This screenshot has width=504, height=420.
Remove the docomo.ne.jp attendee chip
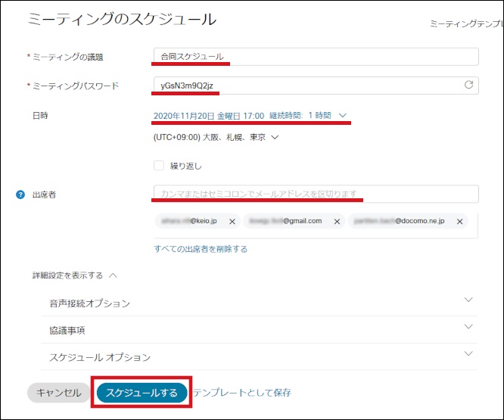[x=458, y=222]
